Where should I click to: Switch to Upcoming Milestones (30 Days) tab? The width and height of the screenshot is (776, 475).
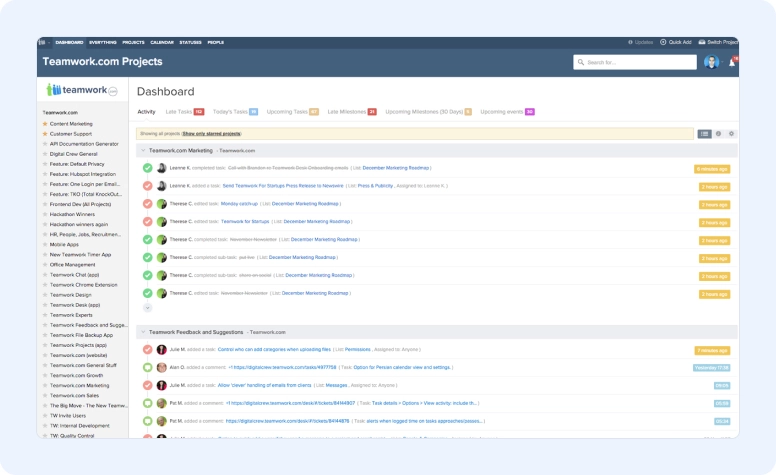(428, 112)
